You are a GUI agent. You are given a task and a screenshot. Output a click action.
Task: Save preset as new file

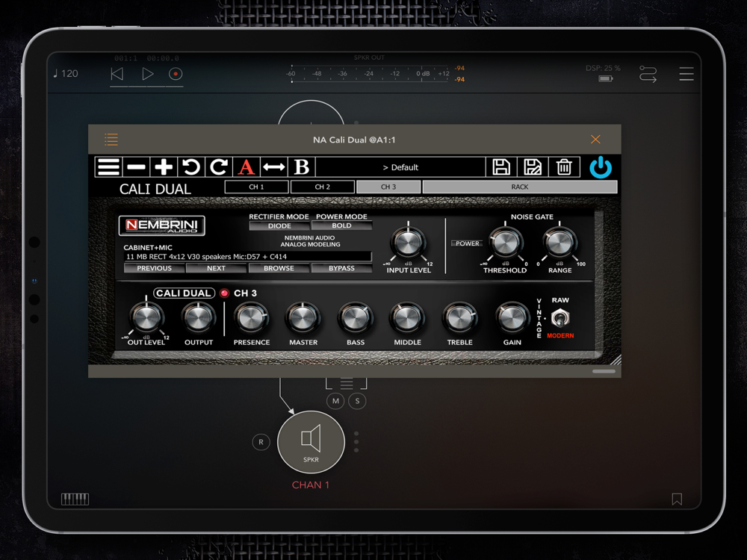tap(532, 167)
